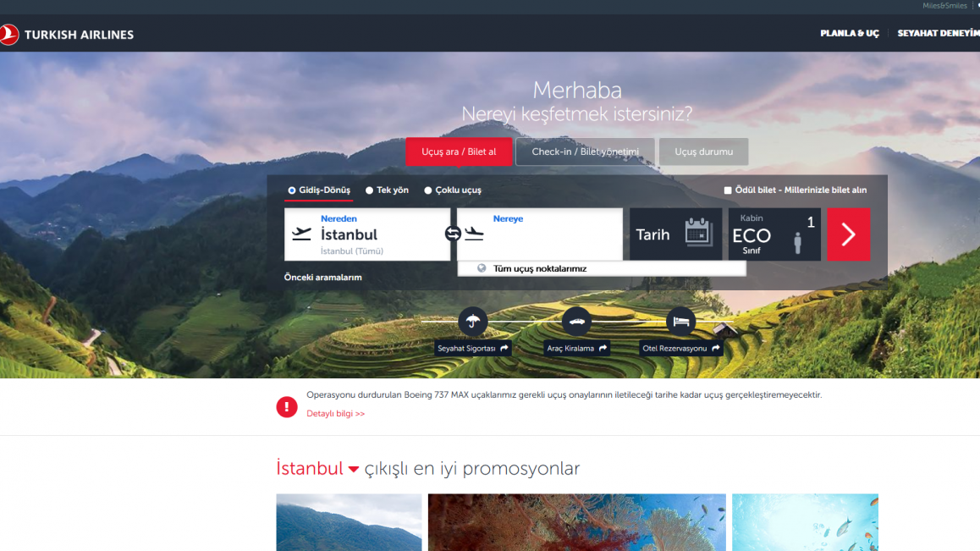Select the Tek yön radio button
Screen dimensions: 980x551
click(369, 190)
